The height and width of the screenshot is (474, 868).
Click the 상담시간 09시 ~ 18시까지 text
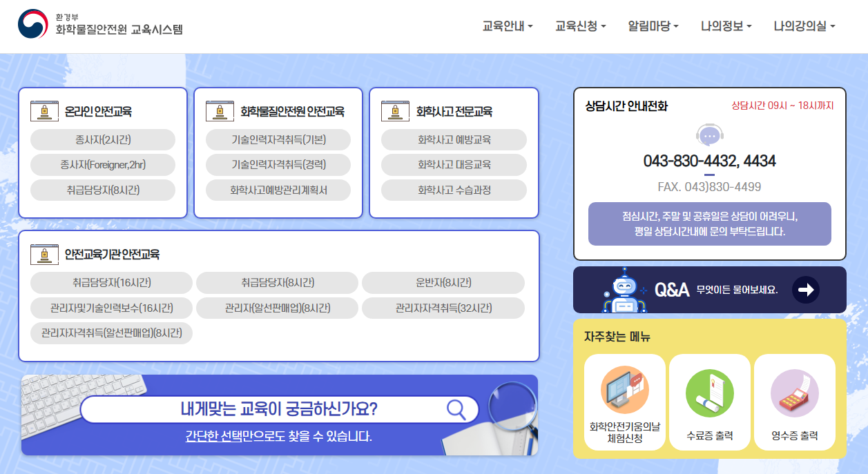(782, 106)
